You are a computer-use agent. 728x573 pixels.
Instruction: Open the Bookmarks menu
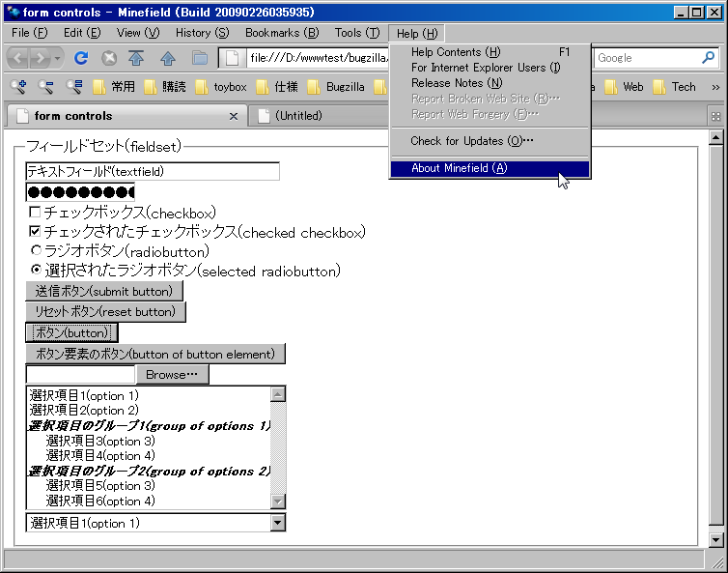tap(282, 33)
